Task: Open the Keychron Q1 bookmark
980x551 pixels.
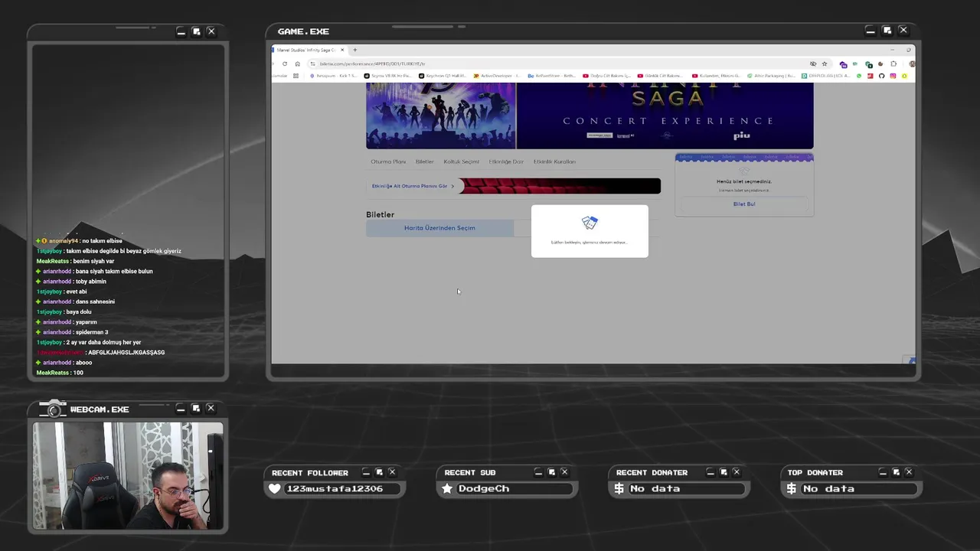Action: coord(443,76)
